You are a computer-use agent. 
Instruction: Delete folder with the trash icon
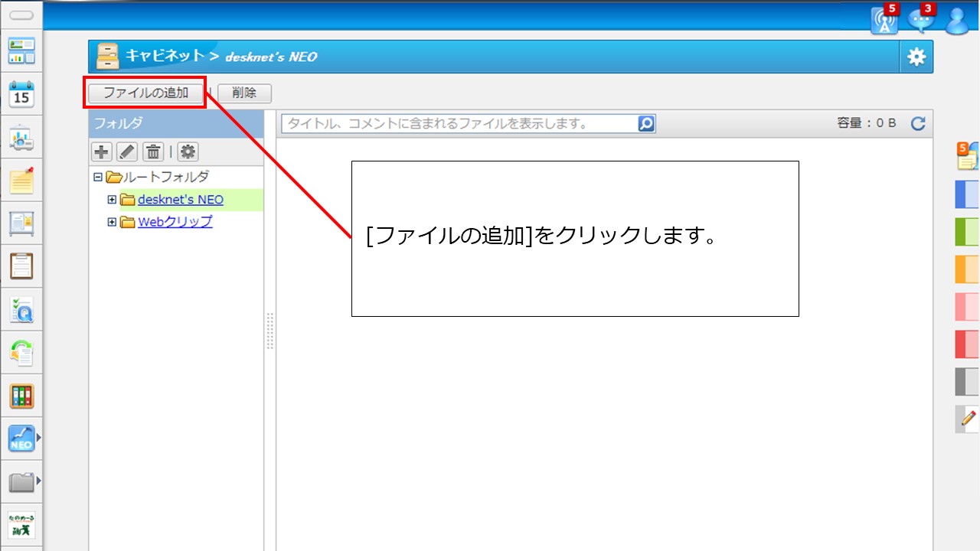click(153, 152)
